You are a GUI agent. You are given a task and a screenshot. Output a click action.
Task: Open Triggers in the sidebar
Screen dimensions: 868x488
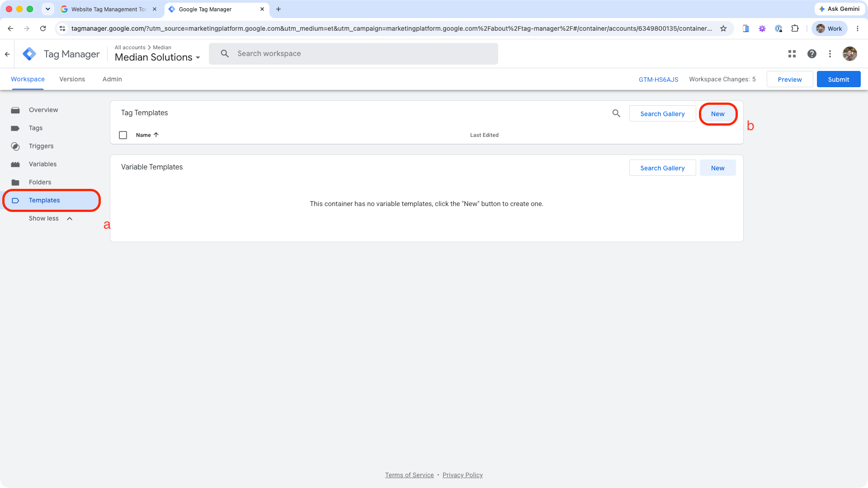(51, 146)
